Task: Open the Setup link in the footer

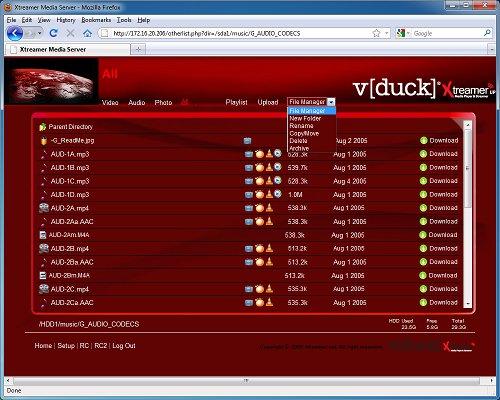Action: (66, 346)
